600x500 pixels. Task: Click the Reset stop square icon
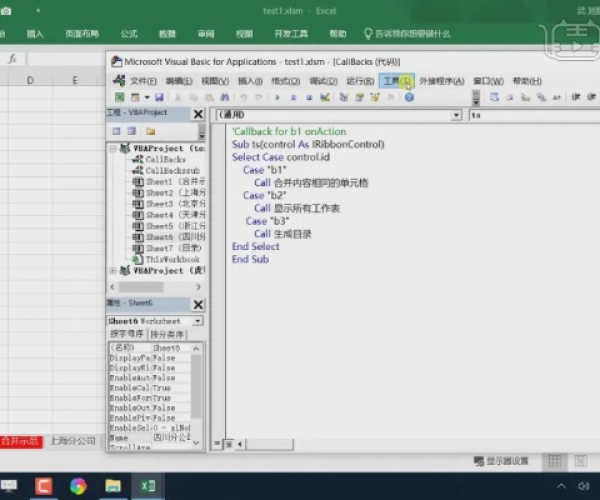(x=309, y=97)
